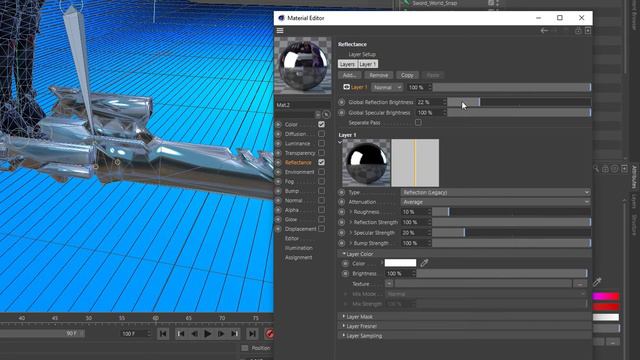Click animation dot beside Attenuation

(x=342, y=202)
